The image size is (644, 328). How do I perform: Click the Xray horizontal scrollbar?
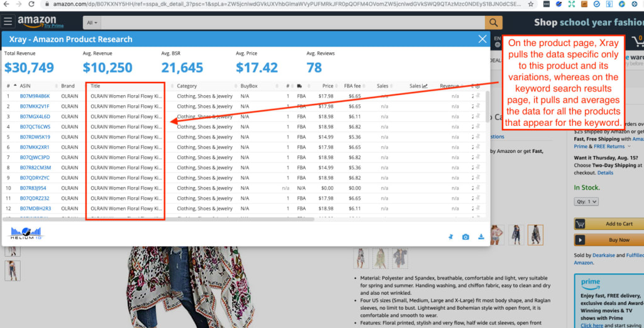pos(158,219)
